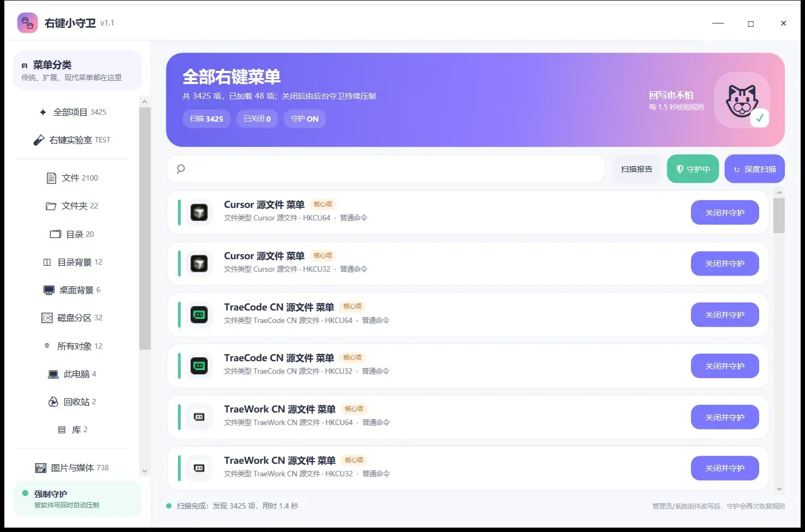Click the 磁盘分区 disk icon in sidebar
The width and height of the screenshot is (805, 532).
pyautogui.click(x=47, y=318)
